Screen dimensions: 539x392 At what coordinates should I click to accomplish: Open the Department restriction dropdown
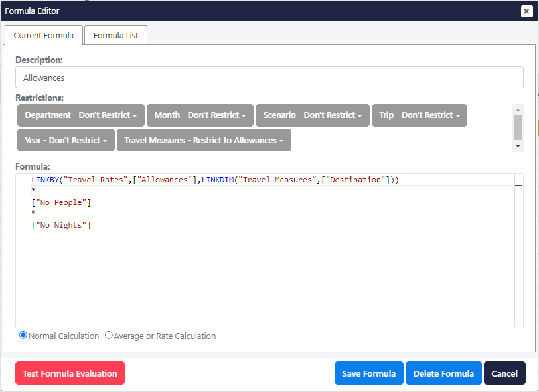(80, 115)
